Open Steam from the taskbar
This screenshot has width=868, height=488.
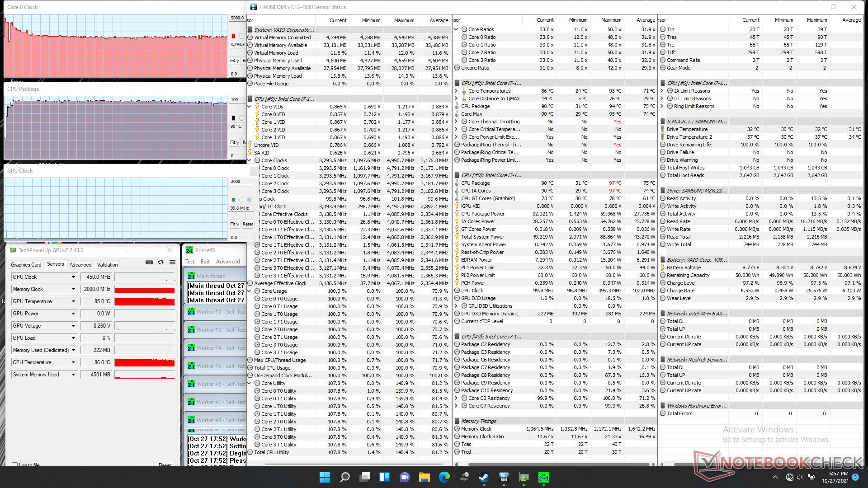coord(484,477)
